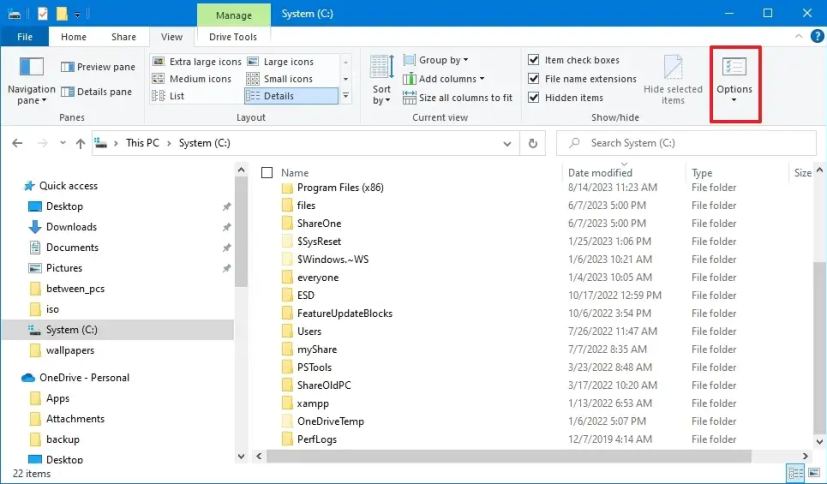
Task: Switch to the Home ribbon tab
Action: (73, 36)
